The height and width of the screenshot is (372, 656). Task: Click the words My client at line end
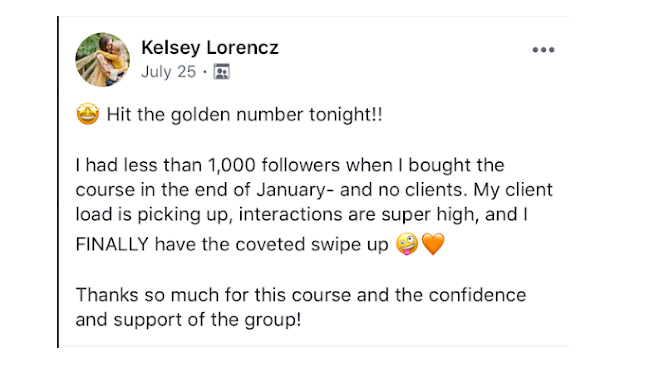click(513, 190)
